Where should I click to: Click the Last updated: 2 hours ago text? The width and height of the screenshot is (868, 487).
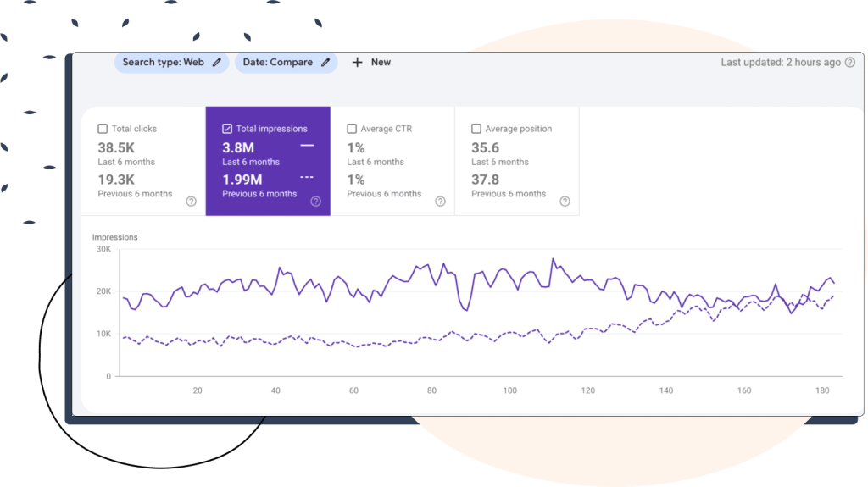click(780, 63)
